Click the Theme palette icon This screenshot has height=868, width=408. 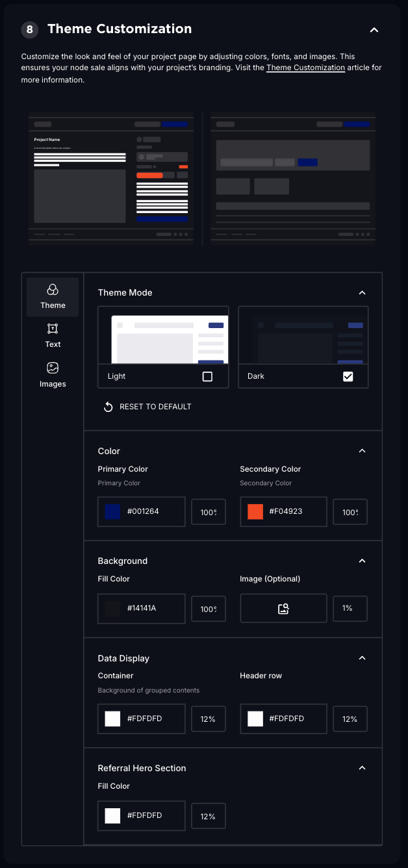click(x=53, y=289)
